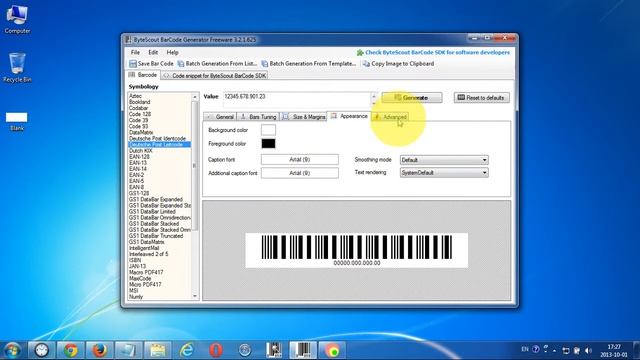The height and width of the screenshot is (360, 640).
Task: Open the Bars Tuning tab
Action: (x=258, y=117)
